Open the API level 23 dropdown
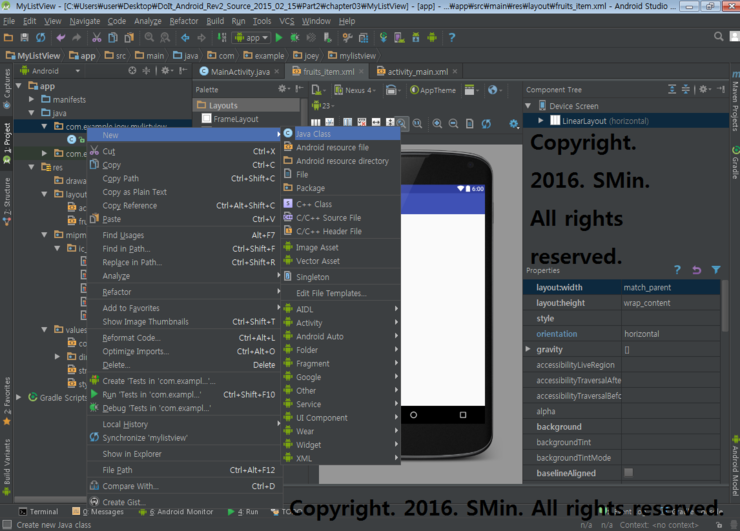The image size is (740, 531). click(x=323, y=106)
